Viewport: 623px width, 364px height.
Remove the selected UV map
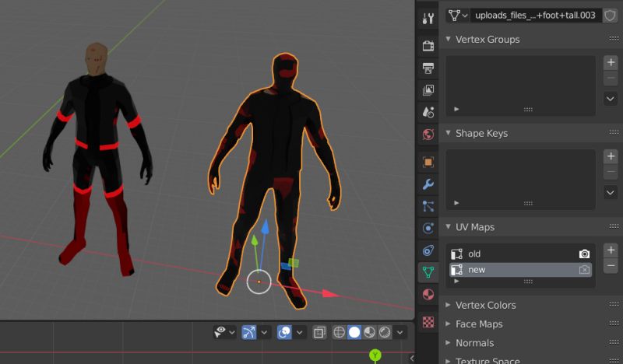[611, 265]
